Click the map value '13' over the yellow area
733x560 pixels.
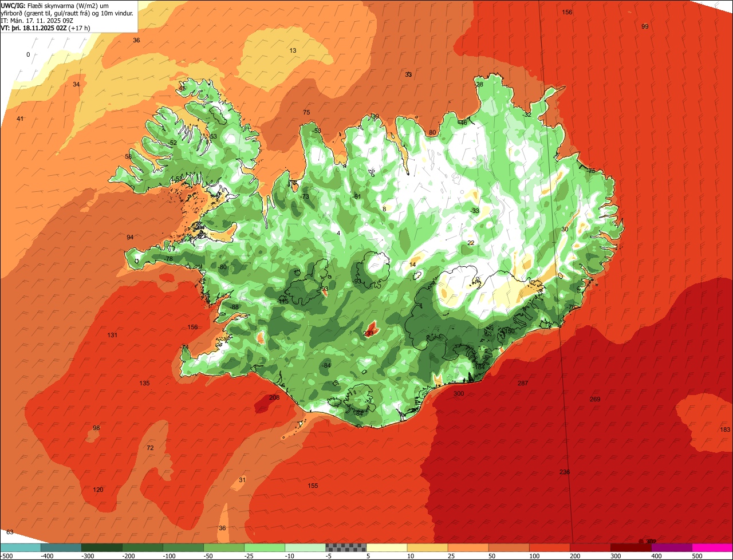[293, 50]
